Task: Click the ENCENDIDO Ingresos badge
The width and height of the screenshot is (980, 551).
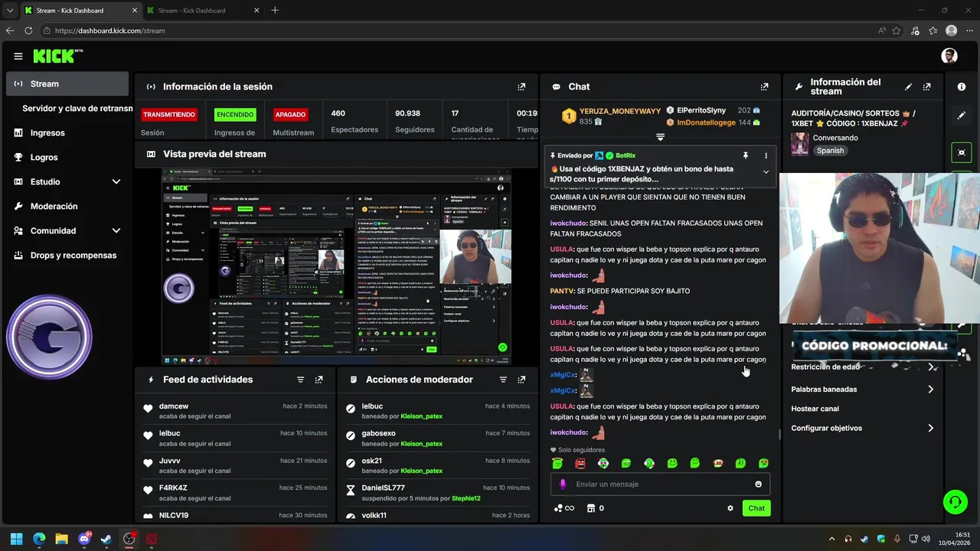Action: pos(235,115)
